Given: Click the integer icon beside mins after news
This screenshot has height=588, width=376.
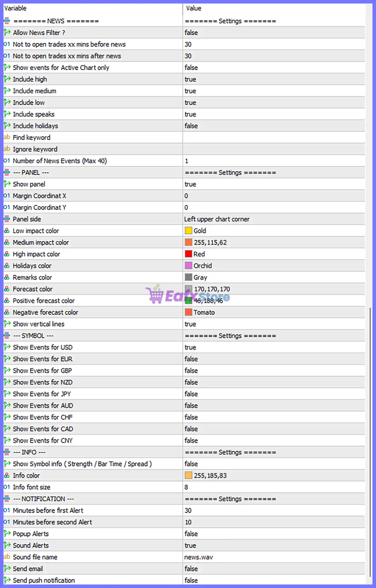Looking at the screenshot, I should click(x=7, y=56).
